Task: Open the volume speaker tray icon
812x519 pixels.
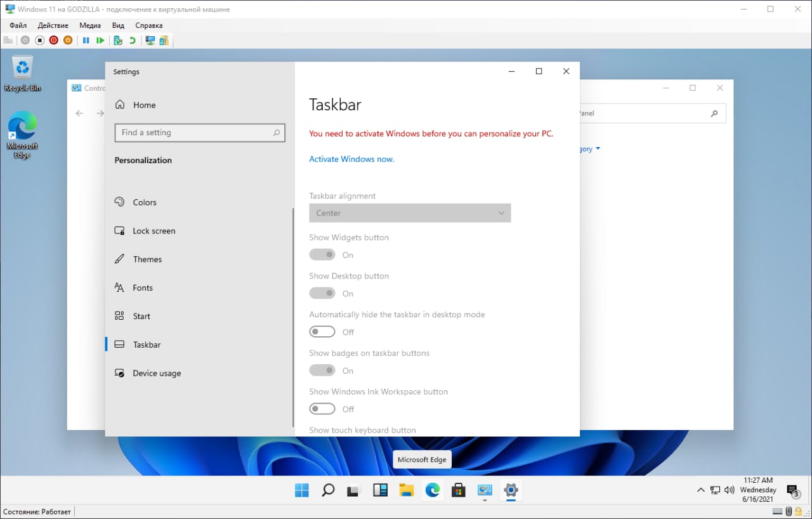Action: click(x=729, y=490)
